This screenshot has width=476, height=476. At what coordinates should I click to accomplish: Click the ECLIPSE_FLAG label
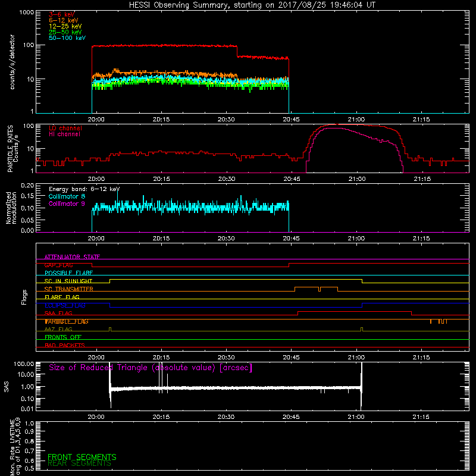[x=65, y=305]
